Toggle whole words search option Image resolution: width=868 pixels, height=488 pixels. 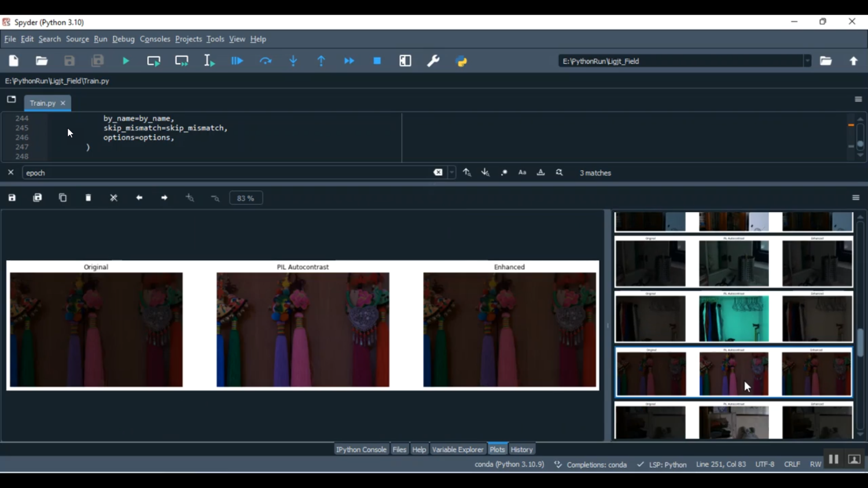(x=540, y=173)
